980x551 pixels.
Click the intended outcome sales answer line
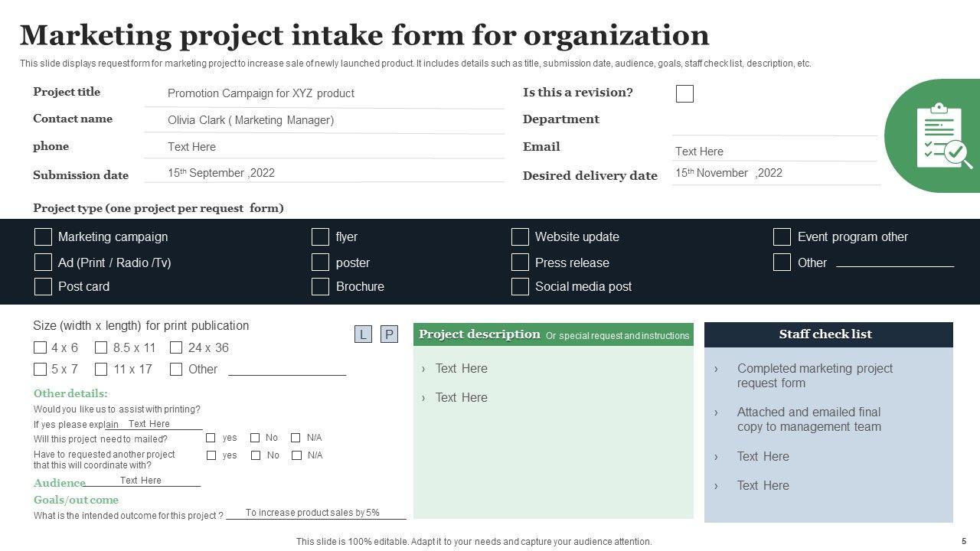click(x=314, y=513)
